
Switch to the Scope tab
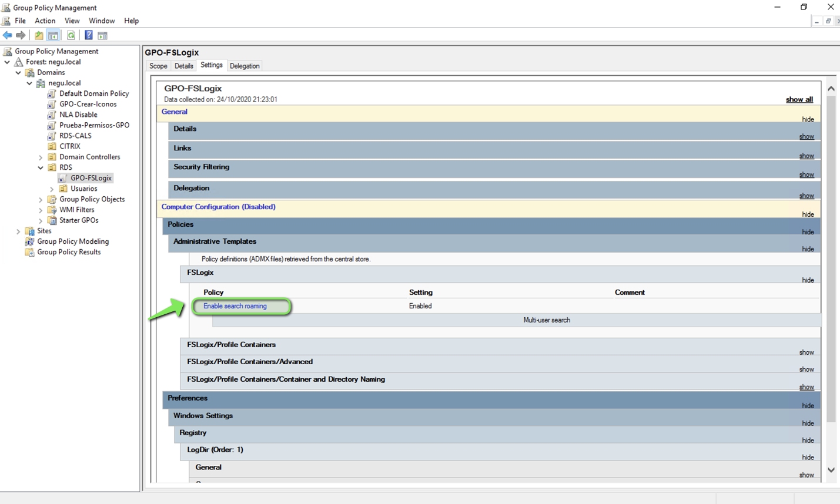point(158,65)
